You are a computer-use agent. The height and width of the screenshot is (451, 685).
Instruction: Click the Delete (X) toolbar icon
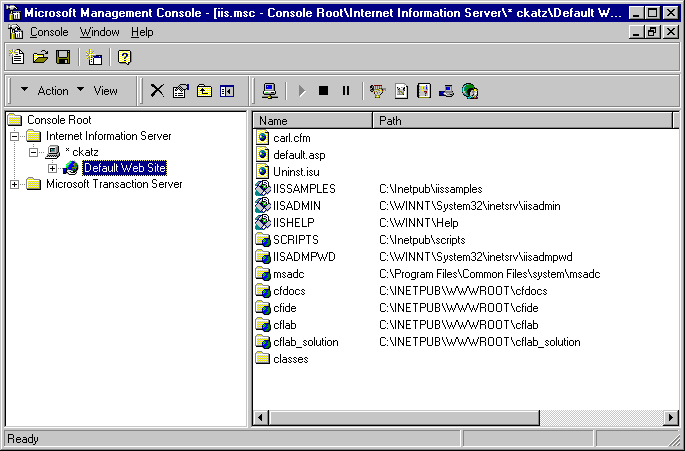pyautogui.click(x=157, y=91)
